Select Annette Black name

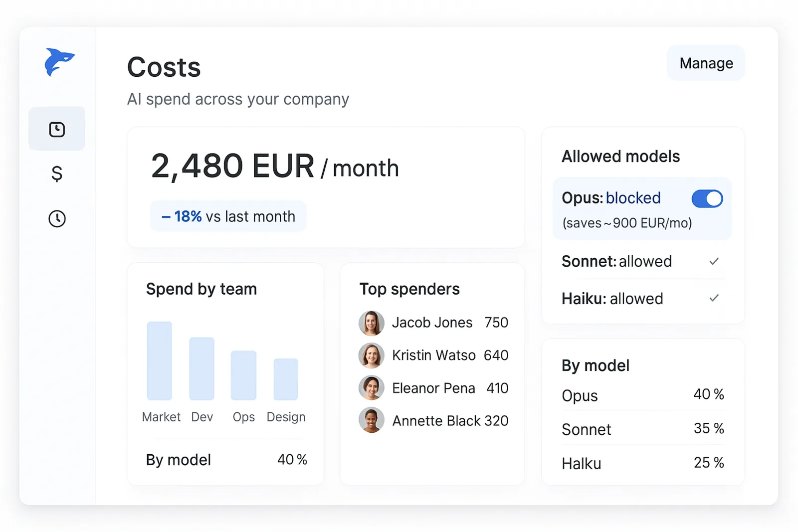tap(436, 421)
